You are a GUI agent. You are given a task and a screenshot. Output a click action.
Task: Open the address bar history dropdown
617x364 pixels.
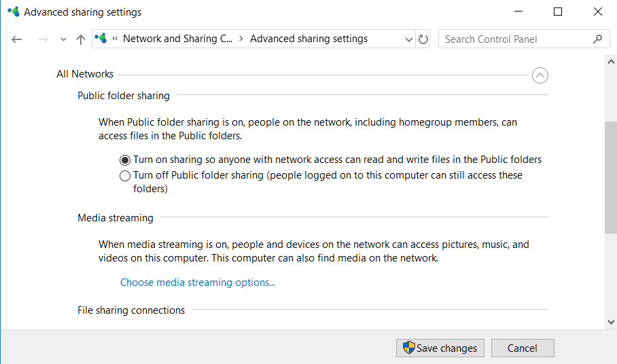point(409,39)
